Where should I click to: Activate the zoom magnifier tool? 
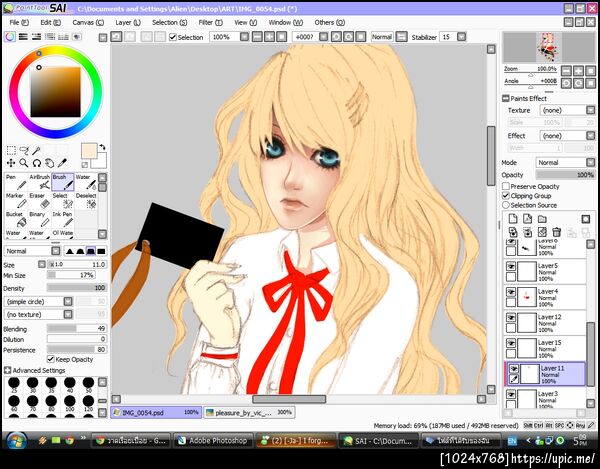tap(24, 163)
